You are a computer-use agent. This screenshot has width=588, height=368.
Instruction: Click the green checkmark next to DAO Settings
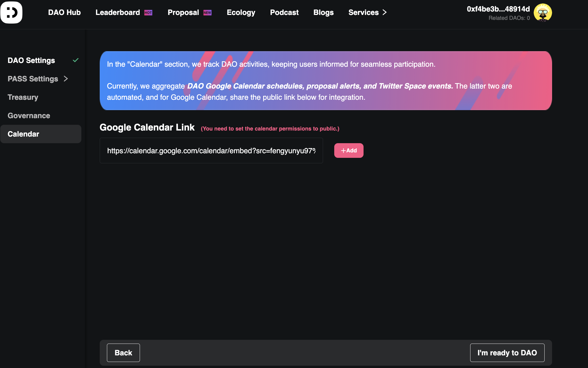point(76,60)
